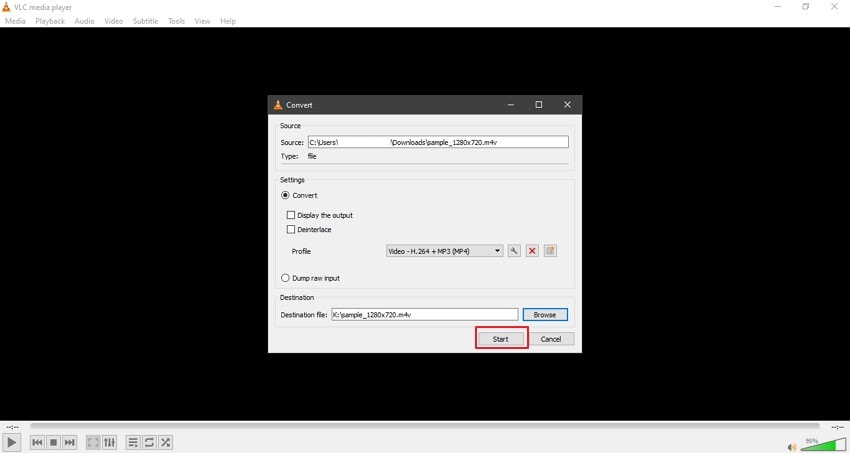This screenshot has width=850, height=453.
Task: Edit selected profile wrench icon
Action: (x=514, y=251)
